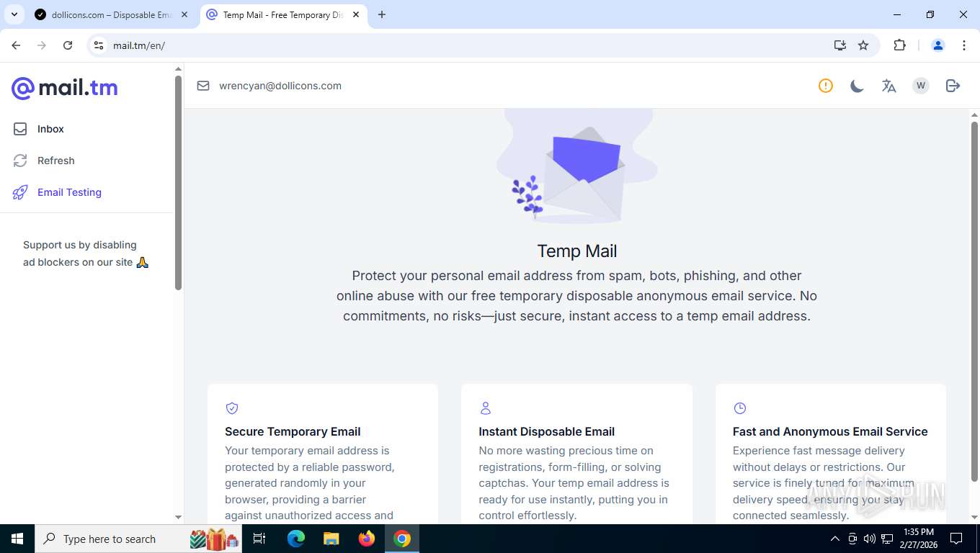980x553 pixels.
Task: Launch Microsoft Edge from the taskbar
Action: [295, 539]
